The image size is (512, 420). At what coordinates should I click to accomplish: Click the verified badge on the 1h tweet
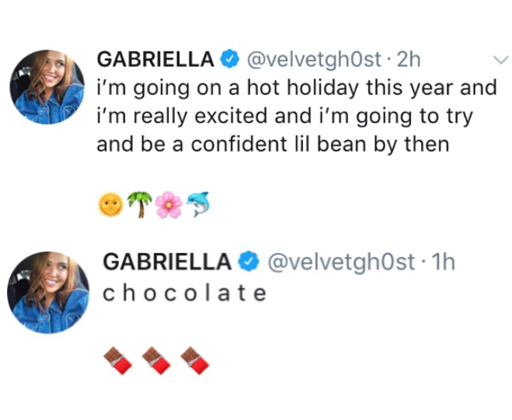[250, 262]
